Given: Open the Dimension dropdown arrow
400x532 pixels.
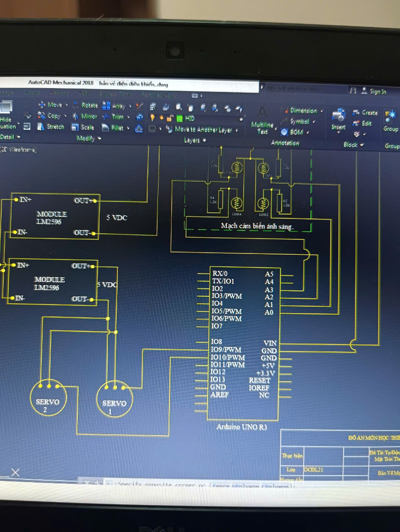Looking at the screenshot, I should pyautogui.click(x=321, y=111).
